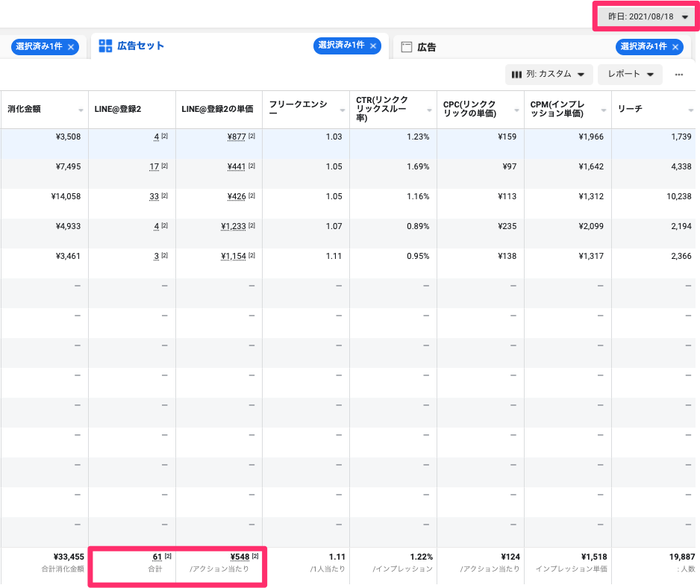
Task: Click the ¥1,966 CPM cell
Action: pyautogui.click(x=591, y=137)
